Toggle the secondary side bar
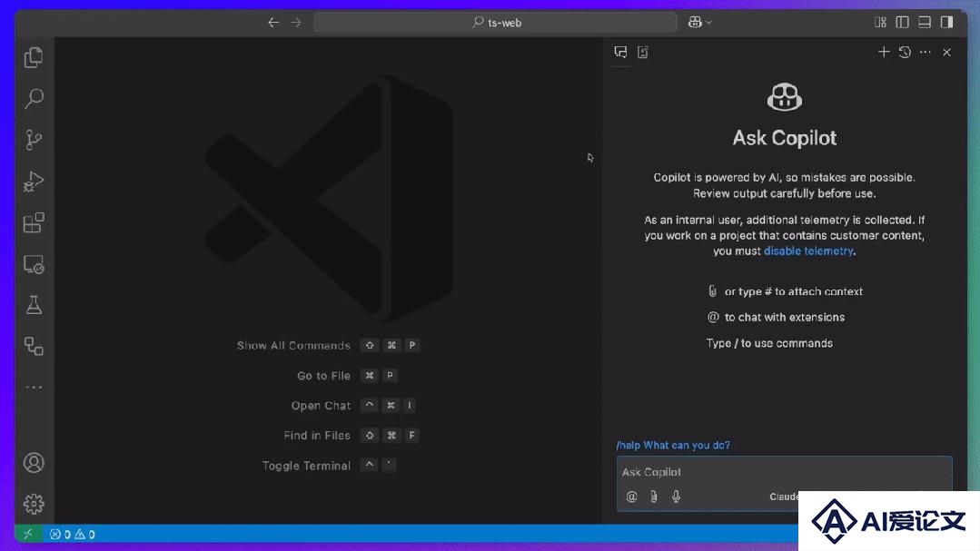Viewport: 980px width, 551px height. tap(947, 23)
